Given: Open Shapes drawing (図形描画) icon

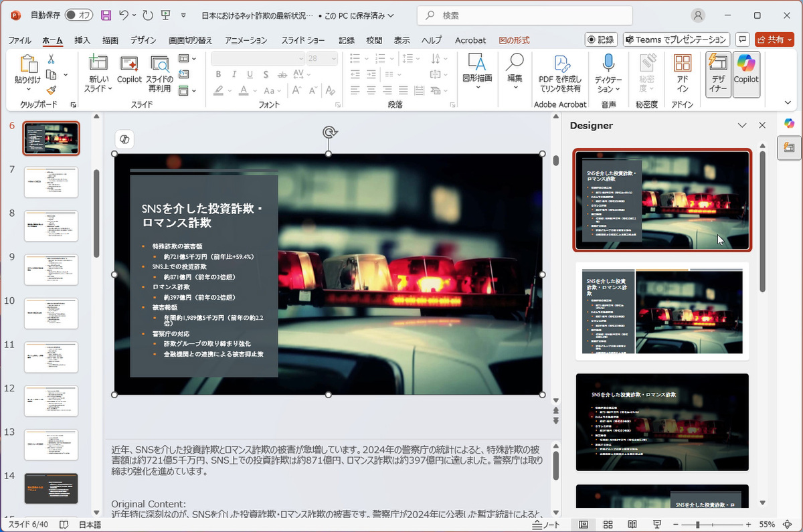Looking at the screenshot, I should (477, 63).
